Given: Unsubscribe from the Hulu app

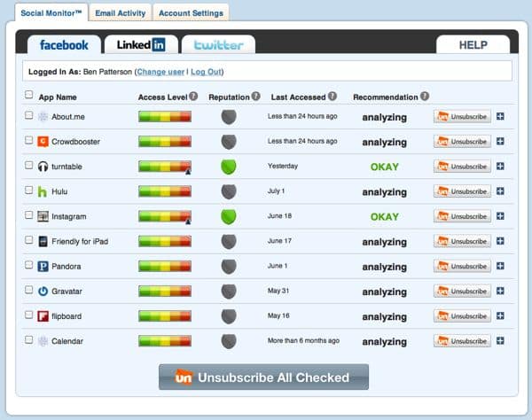Looking at the screenshot, I should pos(462,191).
